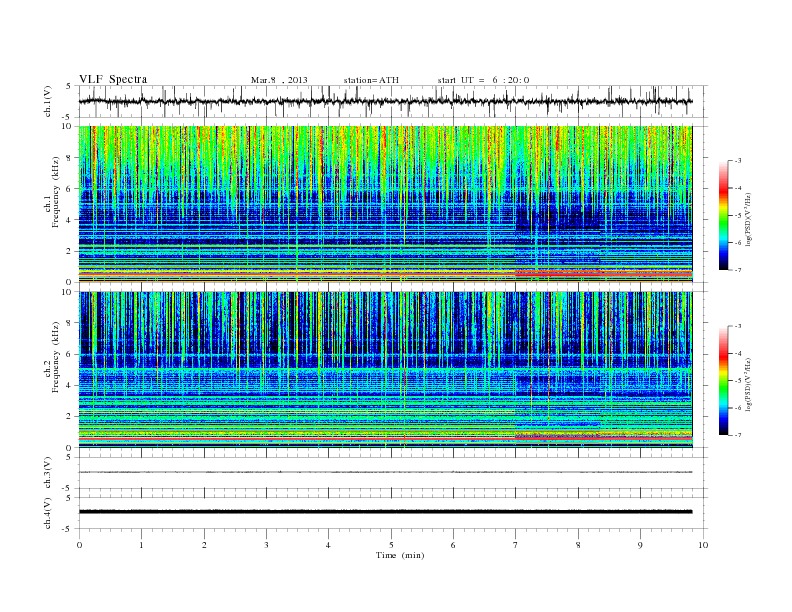Click ch.2 frequency axis '6' tick label
Screen dimensions: 792x612
coord(70,354)
